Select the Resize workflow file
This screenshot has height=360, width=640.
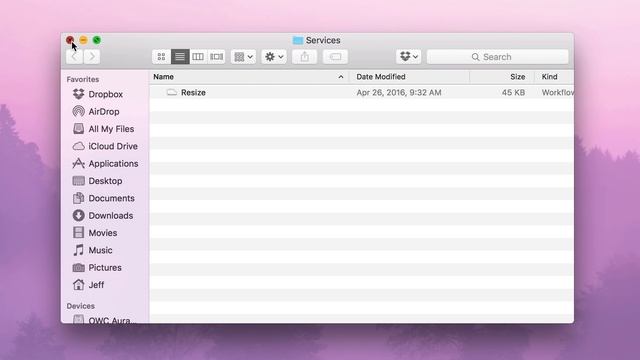click(x=362, y=93)
